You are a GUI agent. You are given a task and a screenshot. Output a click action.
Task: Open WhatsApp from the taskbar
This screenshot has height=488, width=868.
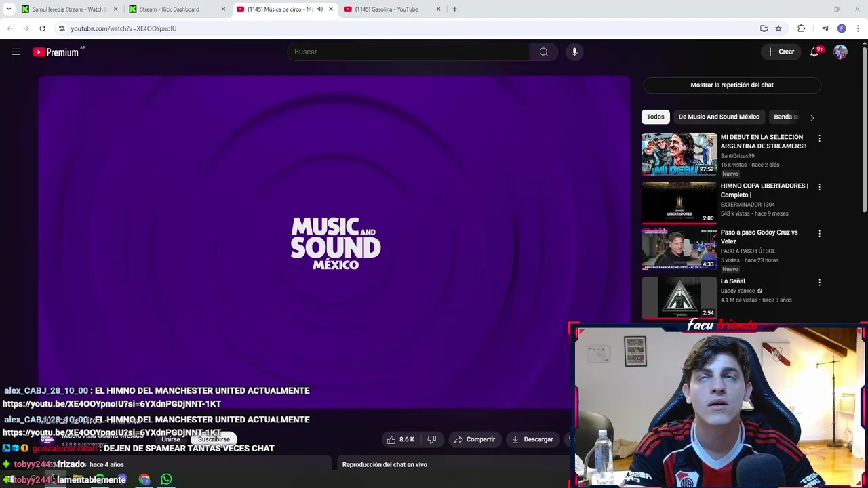click(x=166, y=479)
